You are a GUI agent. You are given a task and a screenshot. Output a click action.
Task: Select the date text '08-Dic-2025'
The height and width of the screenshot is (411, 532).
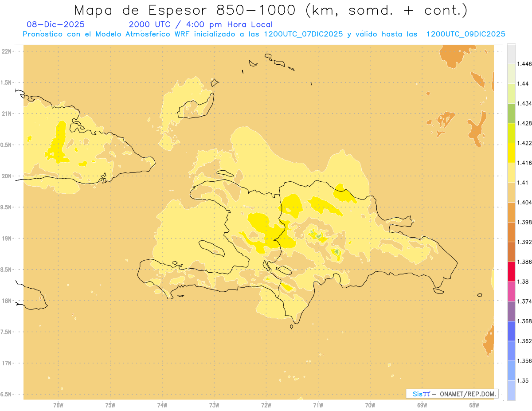coord(55,24)
